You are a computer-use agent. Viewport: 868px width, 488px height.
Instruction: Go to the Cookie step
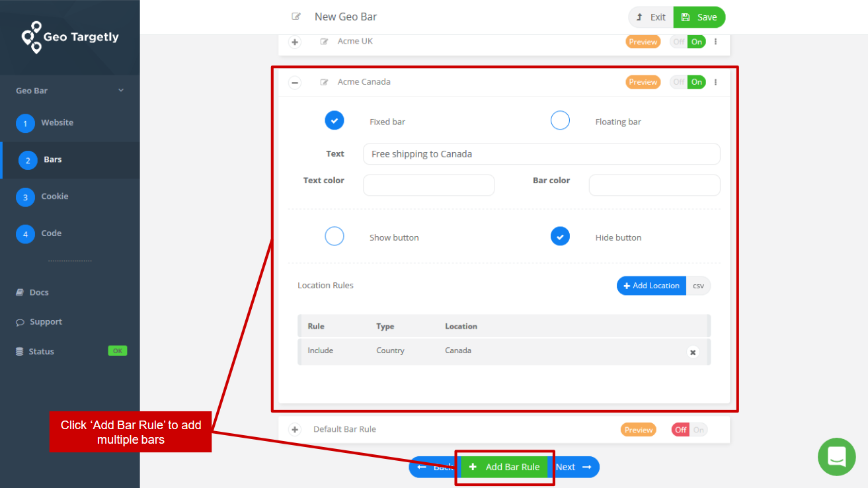pos(54,196)
